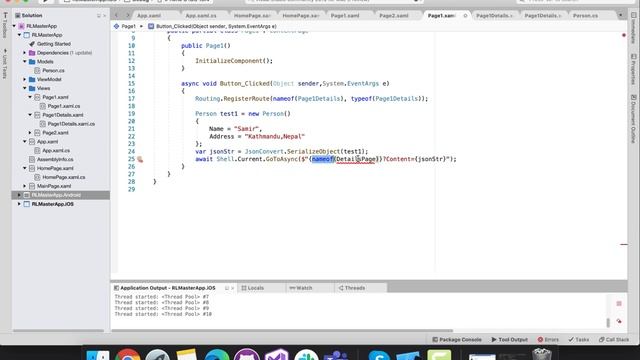Select App.xaml.cs in Solution tree
The image size is (640, 360).
click(x=56, y=151)
